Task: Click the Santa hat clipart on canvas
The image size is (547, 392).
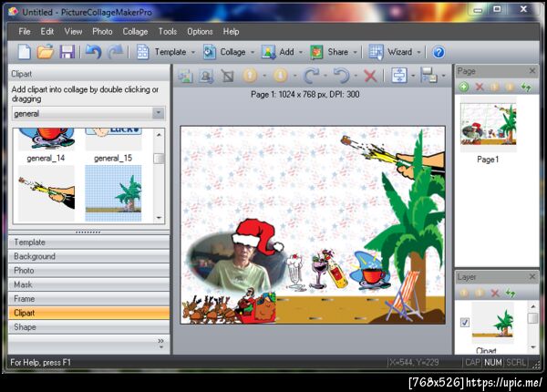Action: pyautogui.click(x=259, y=235)
